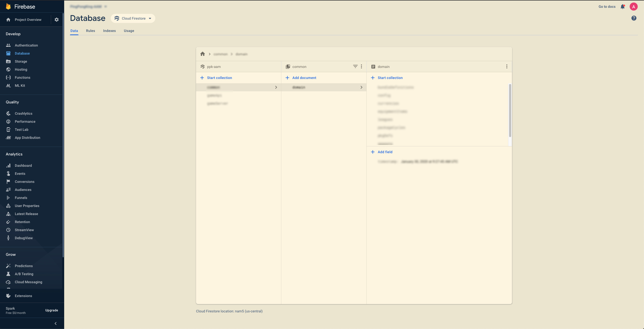This screenshot has width=644, height=329.
Task: Open common collection overflow menu
Action: 361,66
